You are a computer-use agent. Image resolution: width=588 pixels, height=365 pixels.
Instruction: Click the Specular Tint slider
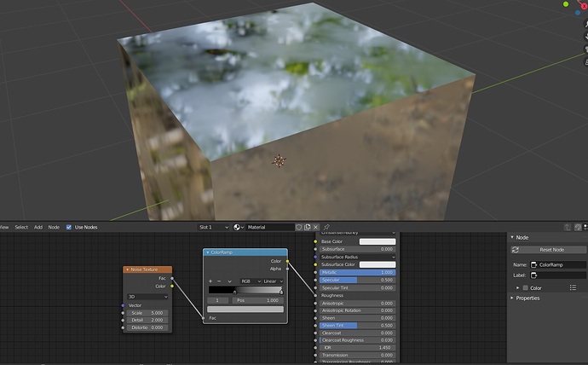click(357, 287)
